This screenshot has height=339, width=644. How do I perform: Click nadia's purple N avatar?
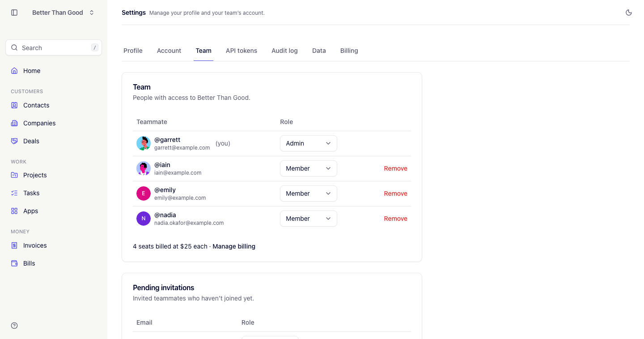(144, 219)
